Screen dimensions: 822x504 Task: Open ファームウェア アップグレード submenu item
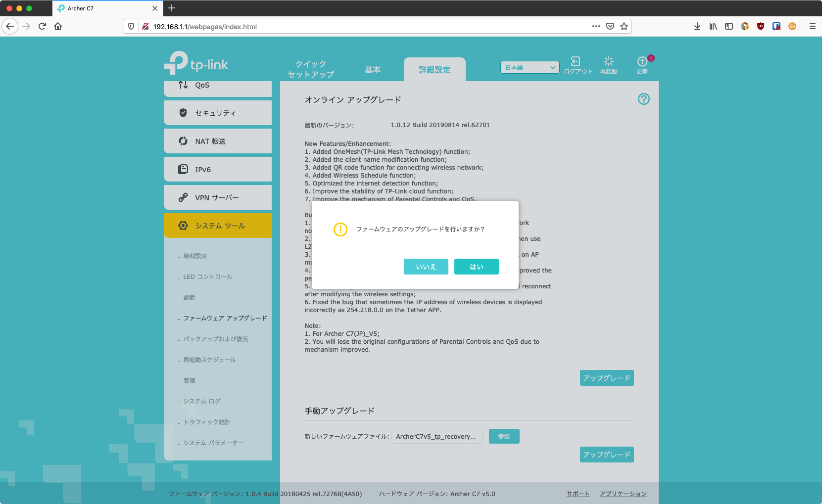point(225,319)
